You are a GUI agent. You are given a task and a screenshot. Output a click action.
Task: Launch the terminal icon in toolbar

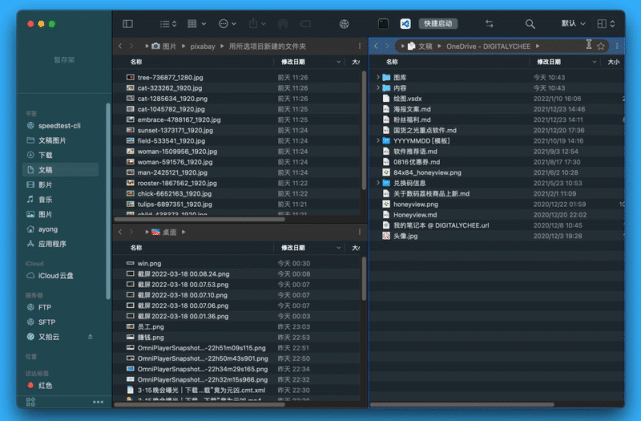point(383,24)
